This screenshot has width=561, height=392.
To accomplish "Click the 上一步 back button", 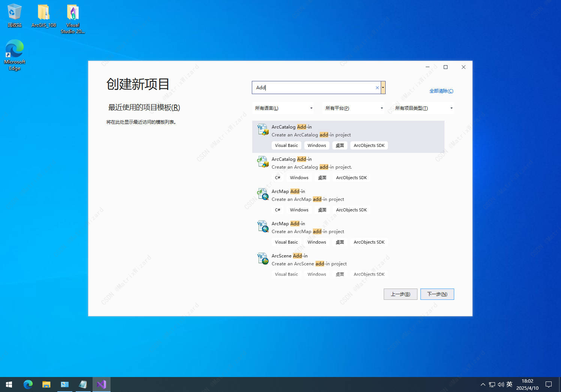I will pyautogui.click(x=401, y=294).
